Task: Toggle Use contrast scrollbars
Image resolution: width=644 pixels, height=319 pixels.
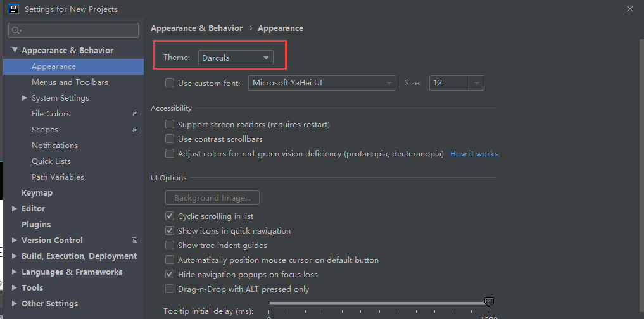Action: point(170,139)
